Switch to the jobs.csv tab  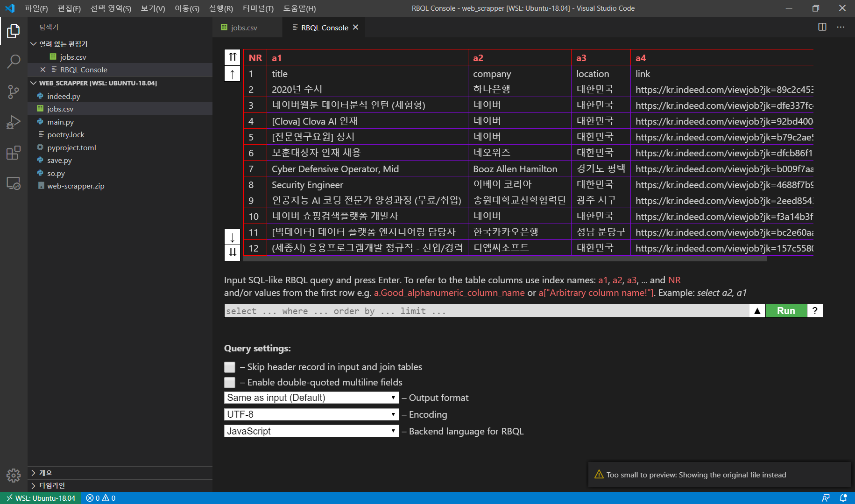[x=247, y=28]
